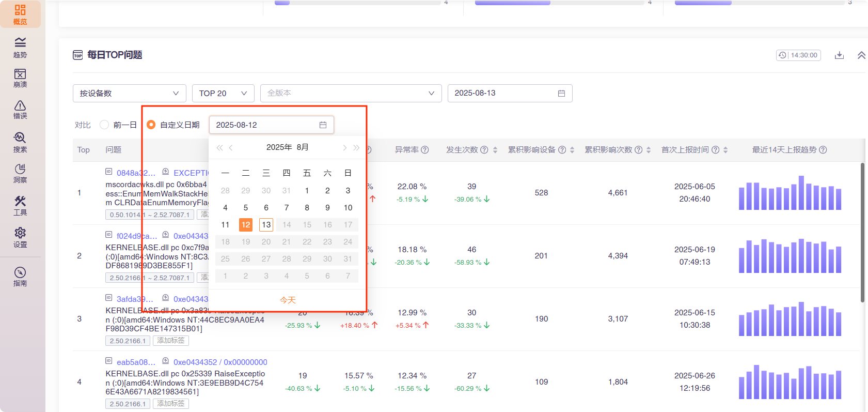Click the 2025-08-12 compare date input
Screen dimensions: 868x412
click(x=272, y=125)
